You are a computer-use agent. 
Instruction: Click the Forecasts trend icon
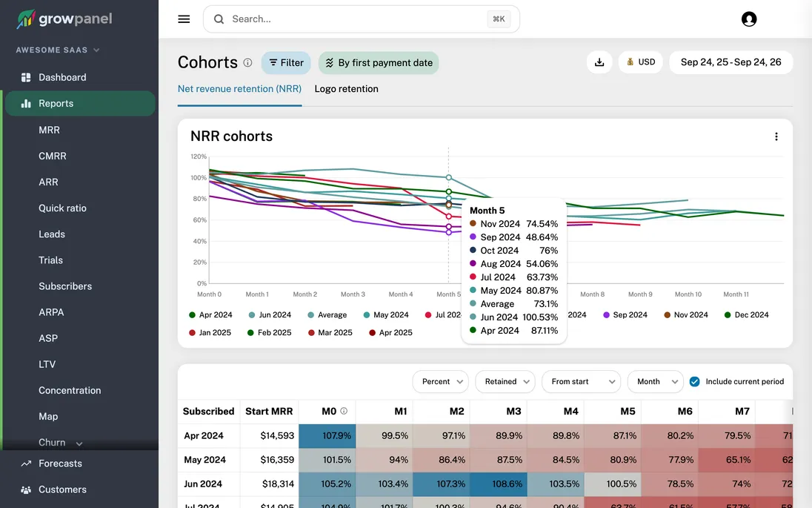(26, 464)
